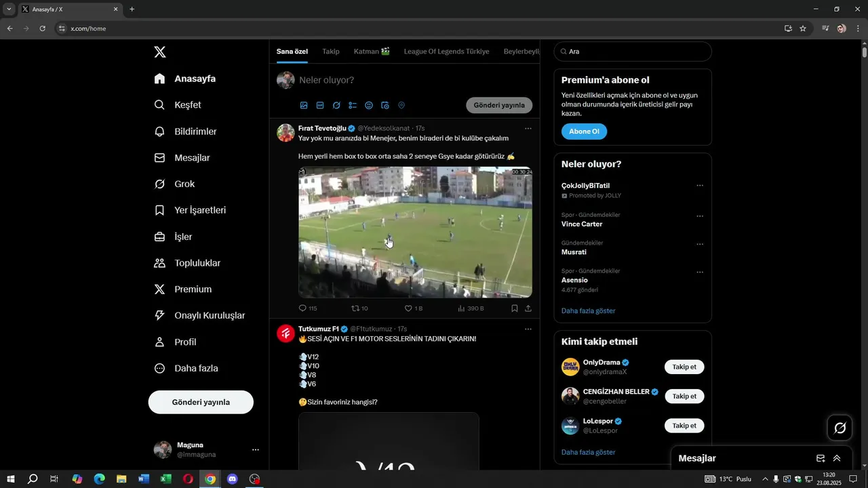The width and height of the screenshot is (868, 488).
Task: Expand Daha fazla menu in the sidebar
Action: [x=186, y=369]
